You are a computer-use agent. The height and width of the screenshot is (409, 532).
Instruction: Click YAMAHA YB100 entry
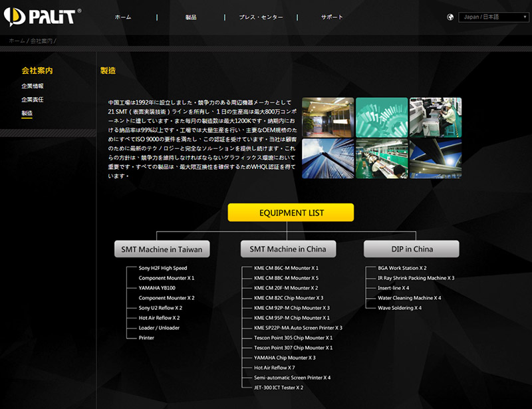[157, 288]
